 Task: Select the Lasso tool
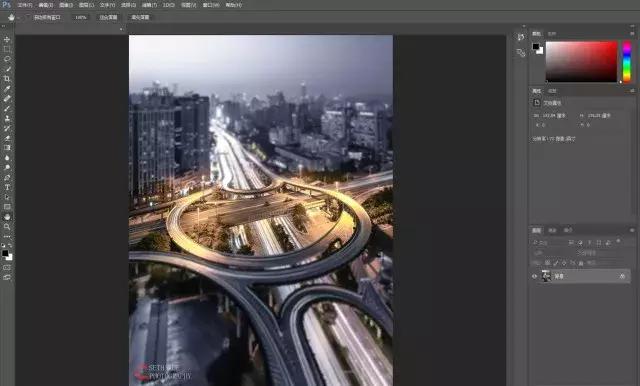coord(7,59)
